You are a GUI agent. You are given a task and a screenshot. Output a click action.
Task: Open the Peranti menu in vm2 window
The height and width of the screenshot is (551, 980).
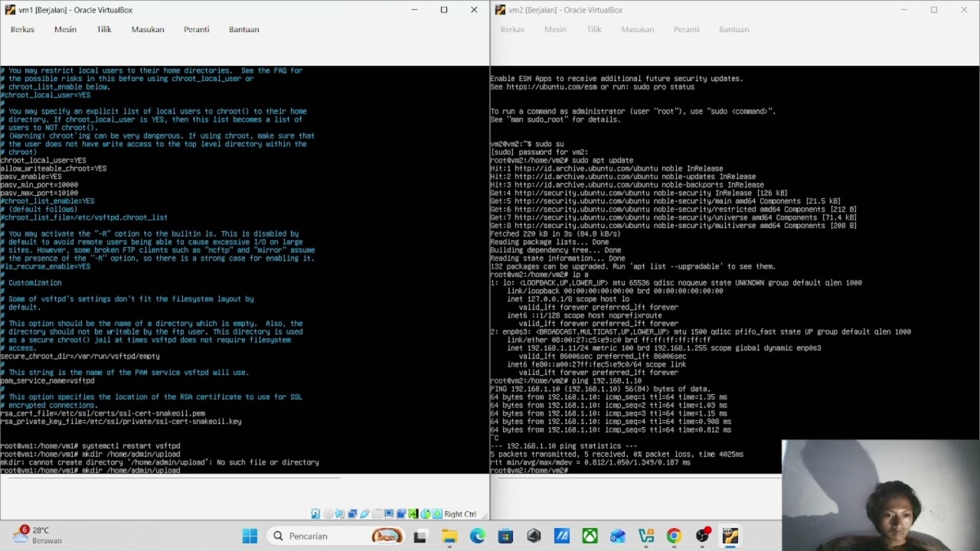point(686,29)
